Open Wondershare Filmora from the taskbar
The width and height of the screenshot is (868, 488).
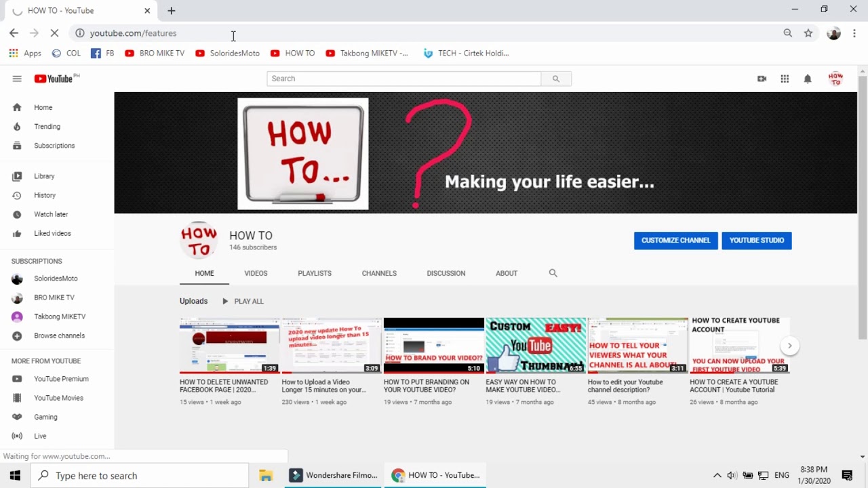[334, 475]
